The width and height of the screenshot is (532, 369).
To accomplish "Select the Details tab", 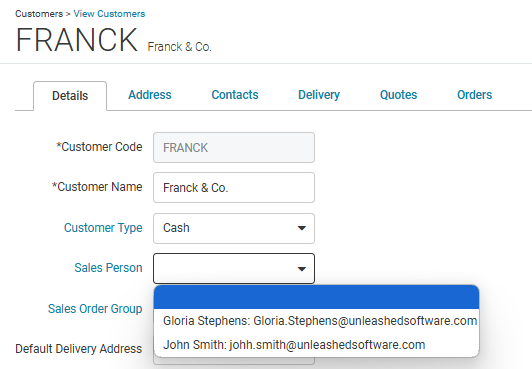I will [x=70, y=96].
